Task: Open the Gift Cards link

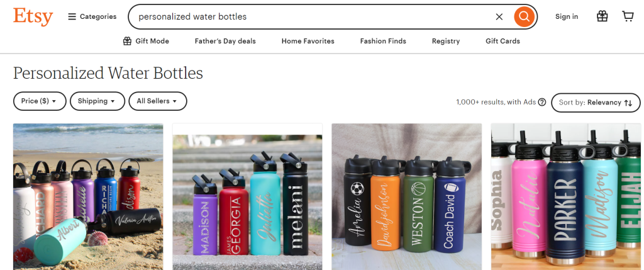Action: (x=502, y=41)
